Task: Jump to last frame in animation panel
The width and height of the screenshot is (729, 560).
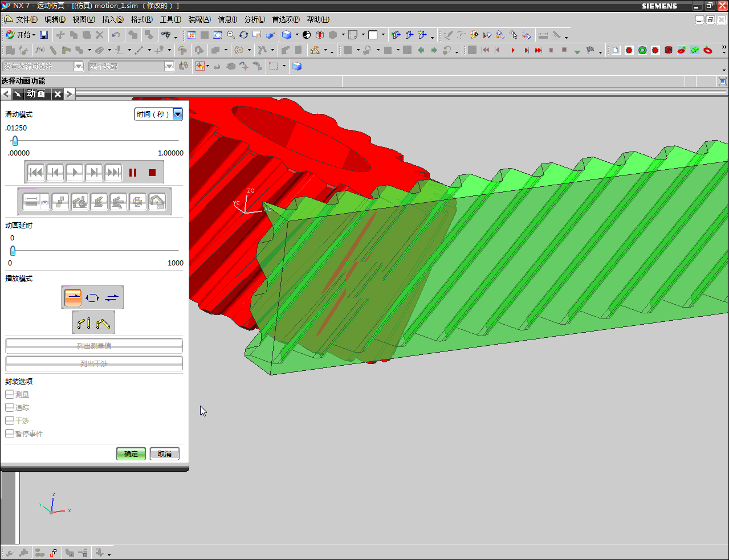Action: [113, 172]
